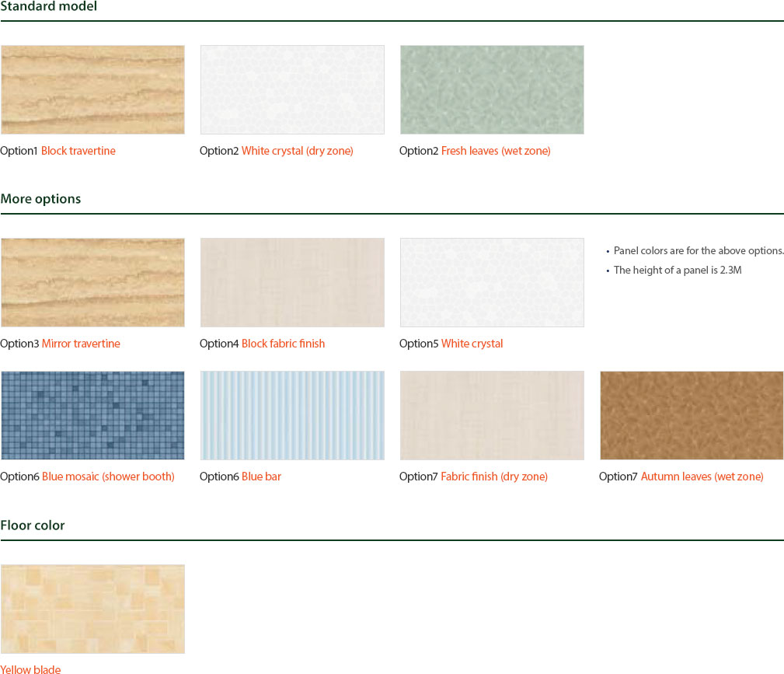Click the 'White crystal (dry zone)' label
Viewport: 784px width, 674px height.
click(x=298, y=151)
